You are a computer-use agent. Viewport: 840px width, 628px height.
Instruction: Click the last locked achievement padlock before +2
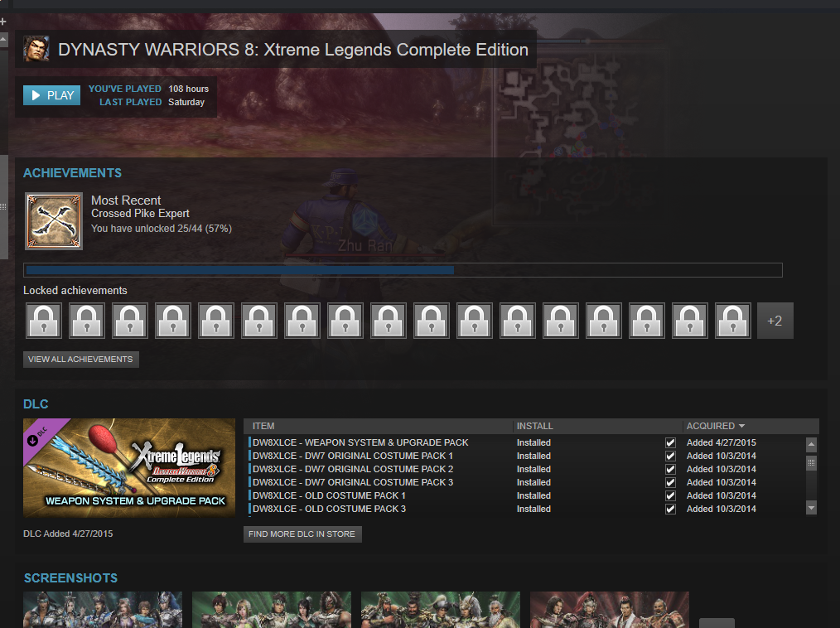pos(733,321)
